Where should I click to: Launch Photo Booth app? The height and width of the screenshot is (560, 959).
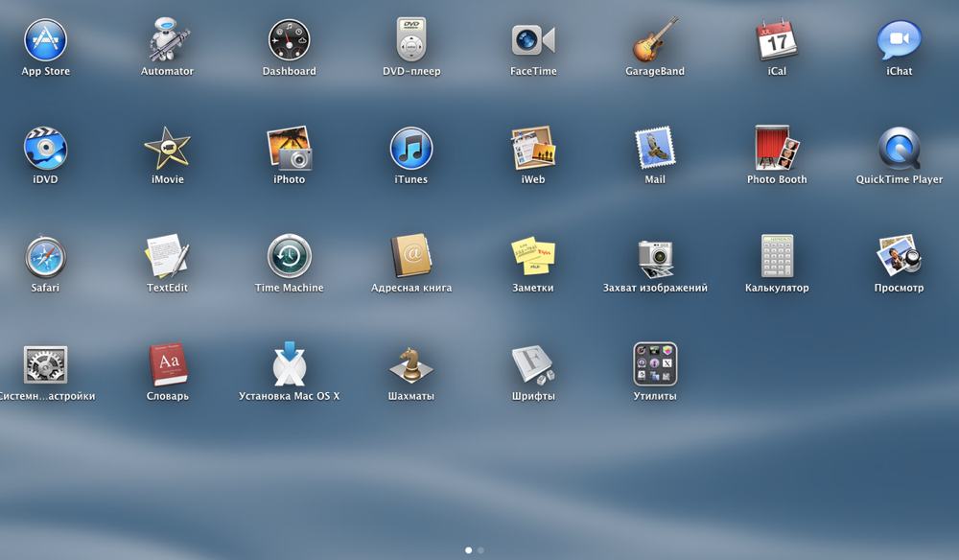pyautogui.click(x=777, y=149)
